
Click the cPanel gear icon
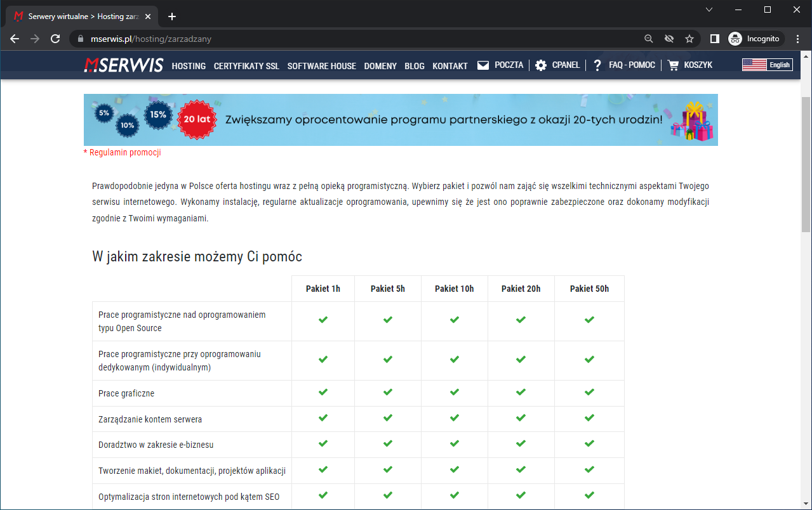pos(541,65)
